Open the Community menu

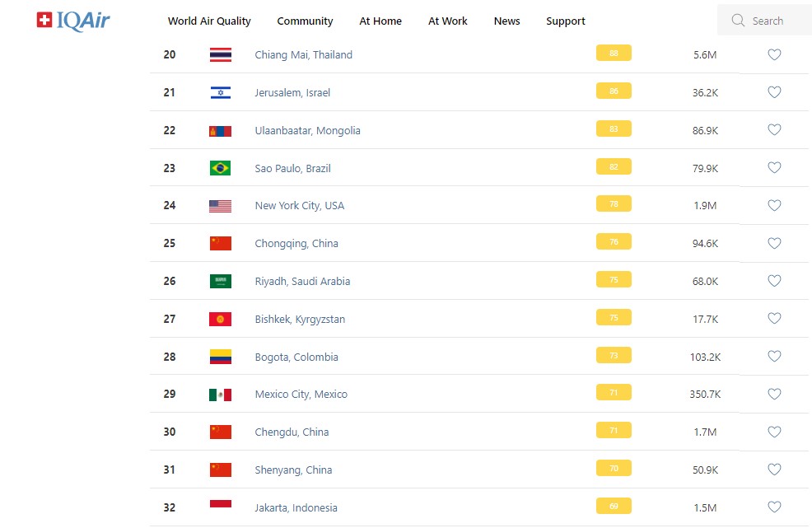click(x=305, y=21)
